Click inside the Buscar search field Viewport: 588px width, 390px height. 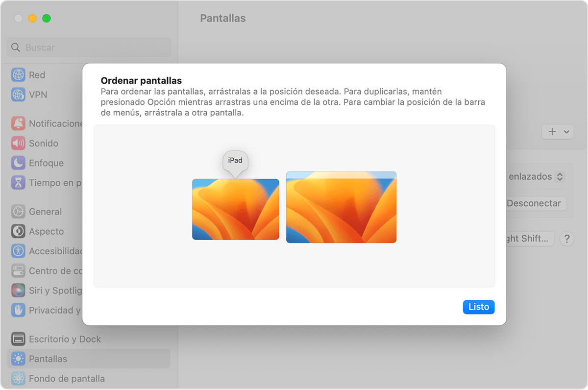coord(88,47)
